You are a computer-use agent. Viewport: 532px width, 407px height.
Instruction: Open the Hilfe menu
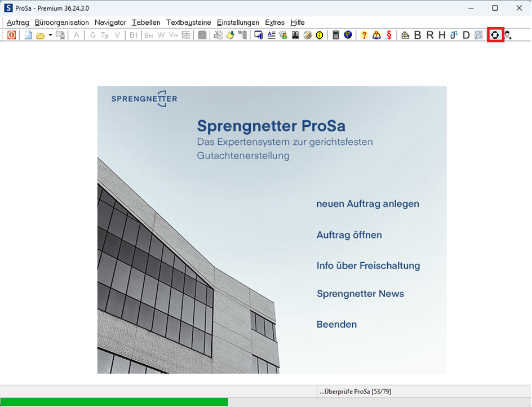point(298,23)
